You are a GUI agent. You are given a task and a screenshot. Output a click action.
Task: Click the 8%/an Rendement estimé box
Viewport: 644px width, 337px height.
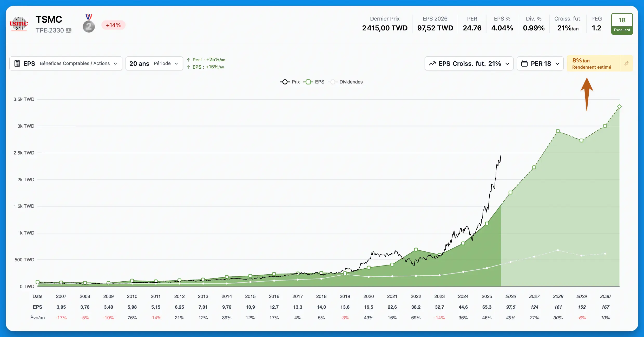click(593, 63)
